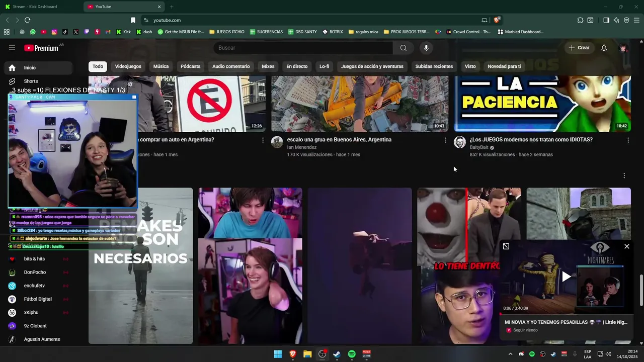
Task: Play the miniplayer video
Action: pyautogui.click(x=566, y=277)
